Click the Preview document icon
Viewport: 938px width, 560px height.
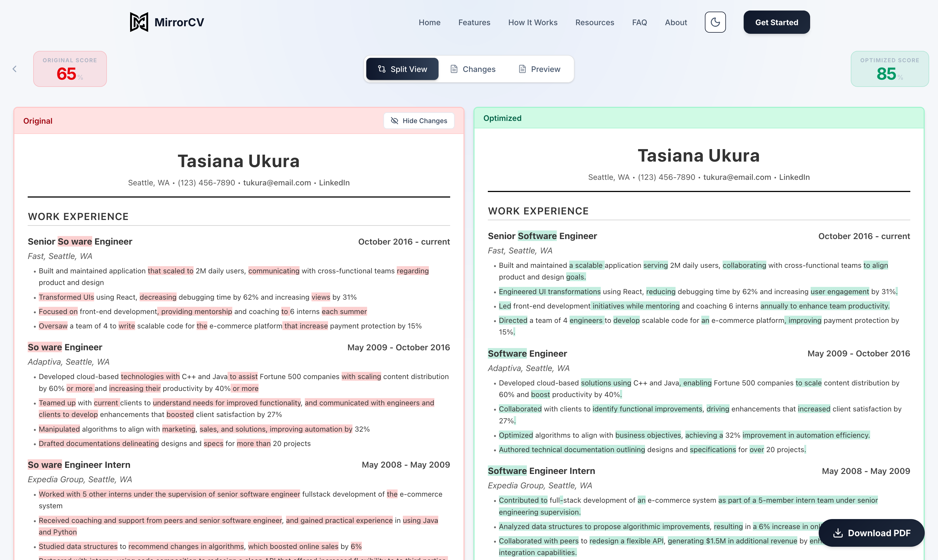pos(522,69)
